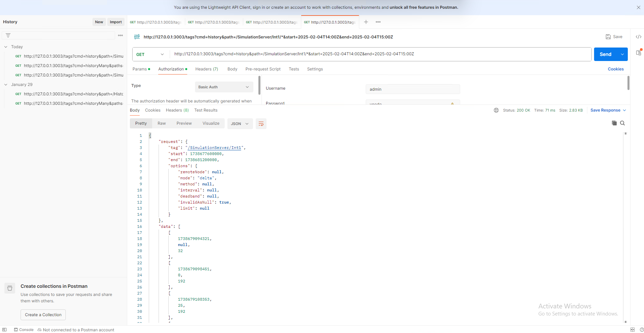Open the related info sidebar icon
Screen dimensions: 644x333
(x=639, y=53)
